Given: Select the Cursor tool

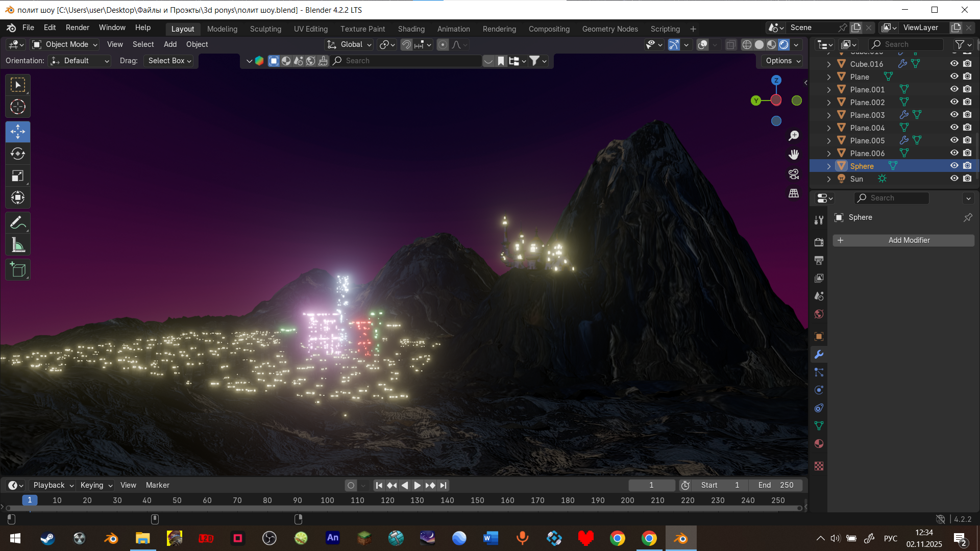Looking at the screenshot, I should point(18,107).
